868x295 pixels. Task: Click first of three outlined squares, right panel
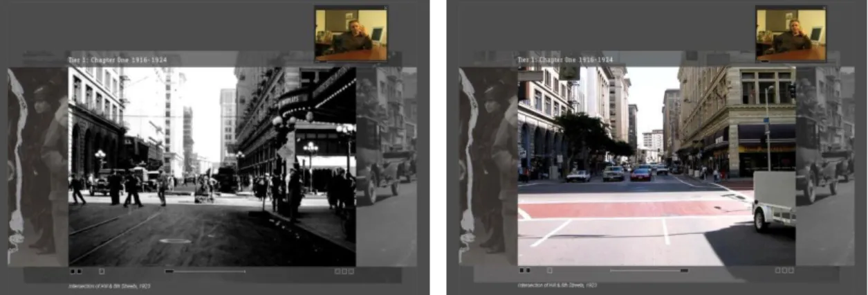pyautogui.click(x=778, y=270)
